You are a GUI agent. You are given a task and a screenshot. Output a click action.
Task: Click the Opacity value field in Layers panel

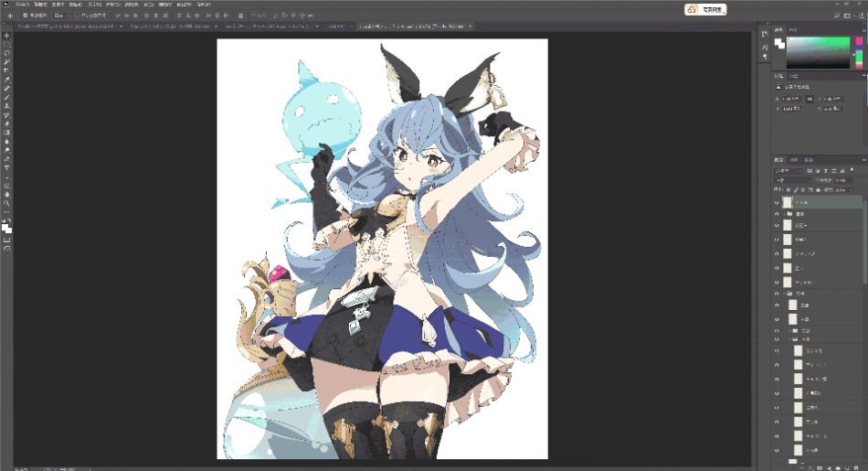(841, 181)
